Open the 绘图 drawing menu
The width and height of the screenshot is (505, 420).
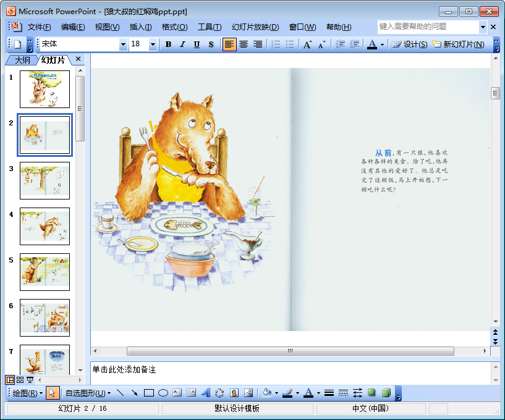(x=27, y=393)
